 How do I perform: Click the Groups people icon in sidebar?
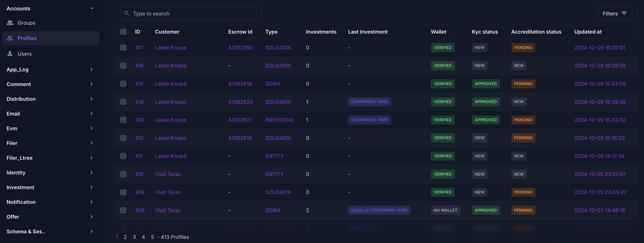(x=10, y=23)
